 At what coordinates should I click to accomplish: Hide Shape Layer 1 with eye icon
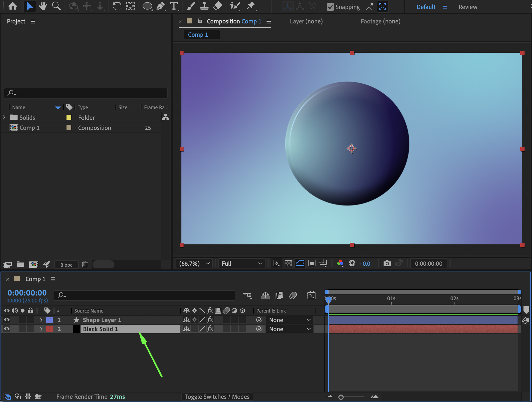point(7,320)
